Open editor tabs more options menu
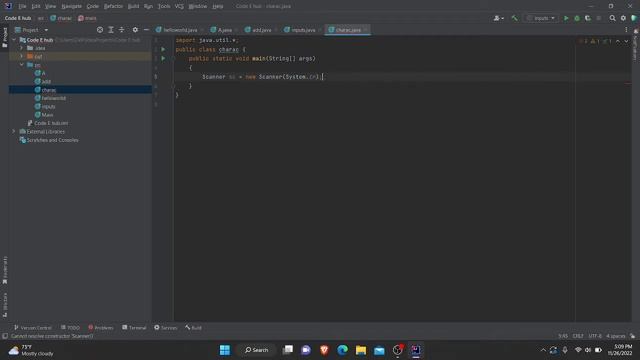640x360 pixels. [x=626, y=30]
